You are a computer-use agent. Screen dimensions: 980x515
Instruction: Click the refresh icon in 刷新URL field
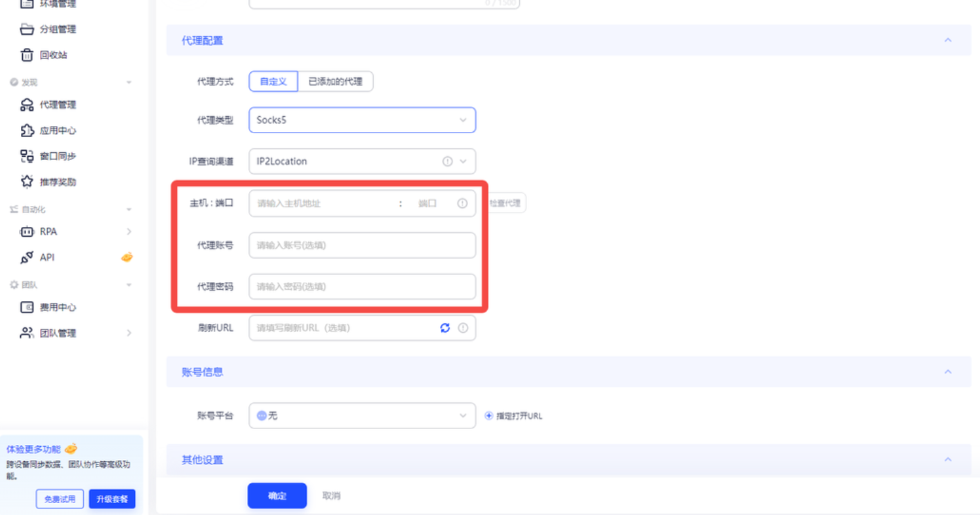pyautogui.click(x=445, y=328)
